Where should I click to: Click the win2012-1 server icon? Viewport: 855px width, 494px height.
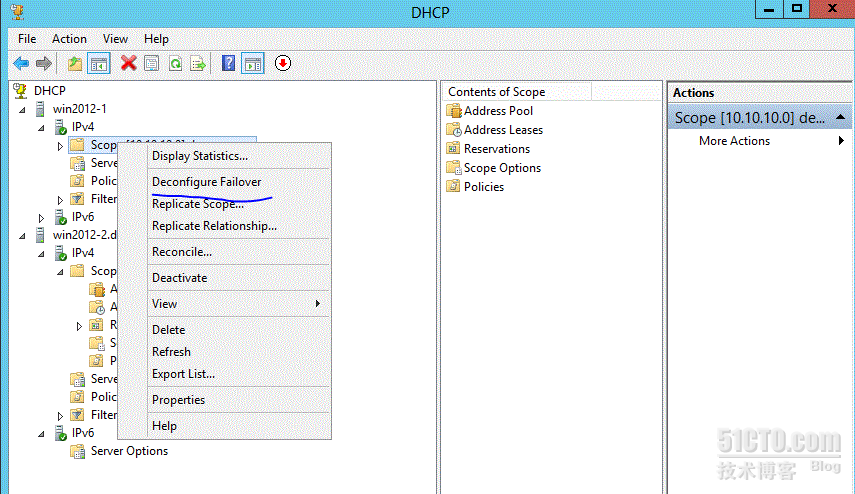tap(40, 109)
